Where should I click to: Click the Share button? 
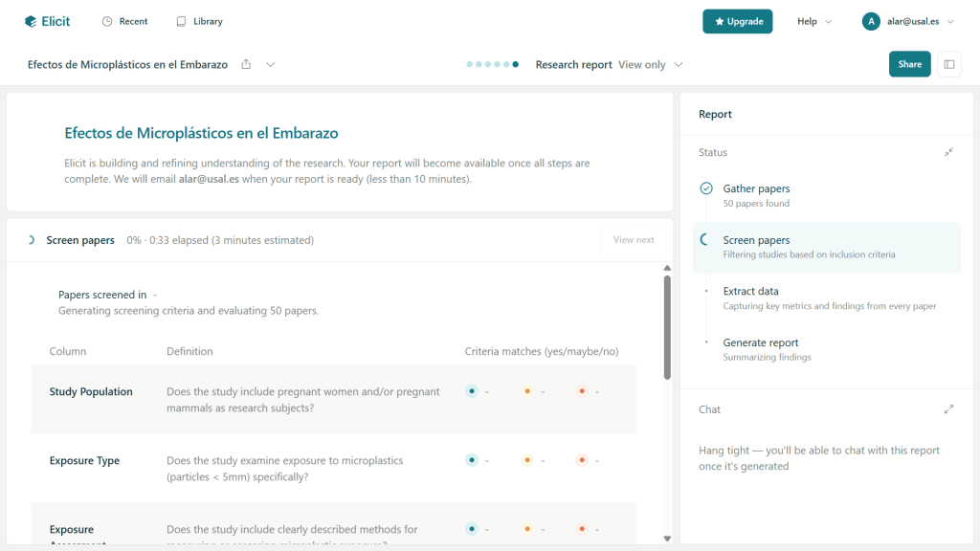click(909, 64)
